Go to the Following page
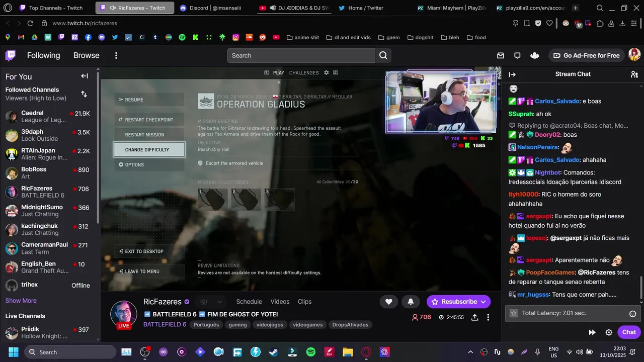The width and height of the screenshot is (644, 362). point(43,55)
